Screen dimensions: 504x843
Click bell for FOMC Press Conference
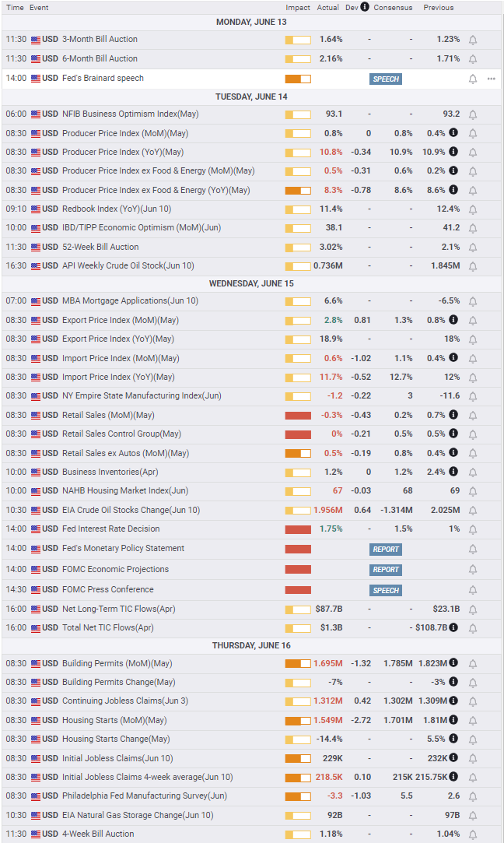pyautogui.click(x=473, y=590)
